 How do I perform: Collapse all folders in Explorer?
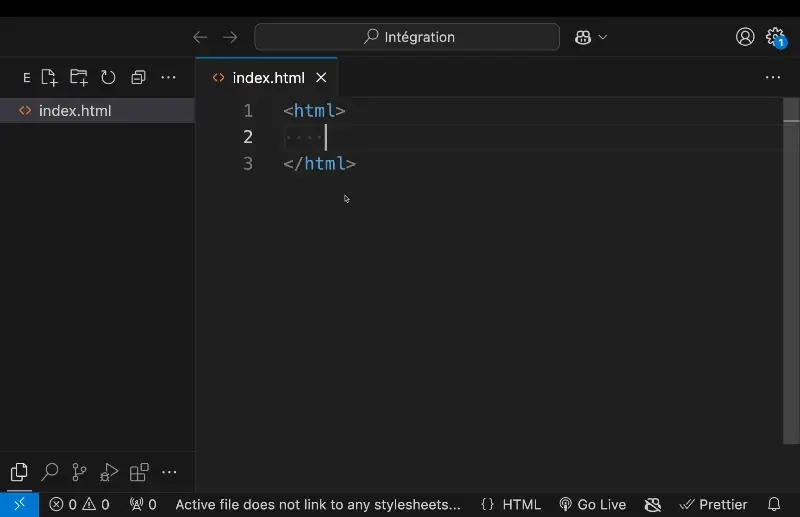138,77
